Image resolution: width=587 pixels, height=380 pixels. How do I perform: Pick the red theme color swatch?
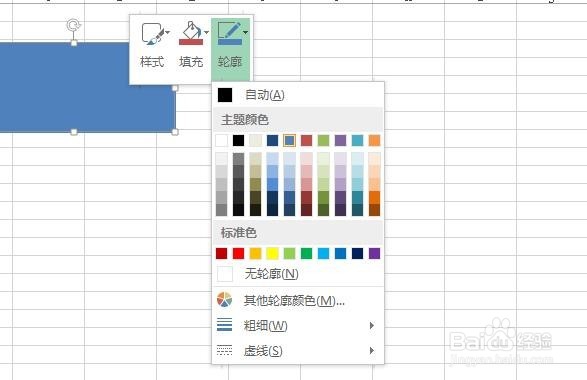(307, 140)
